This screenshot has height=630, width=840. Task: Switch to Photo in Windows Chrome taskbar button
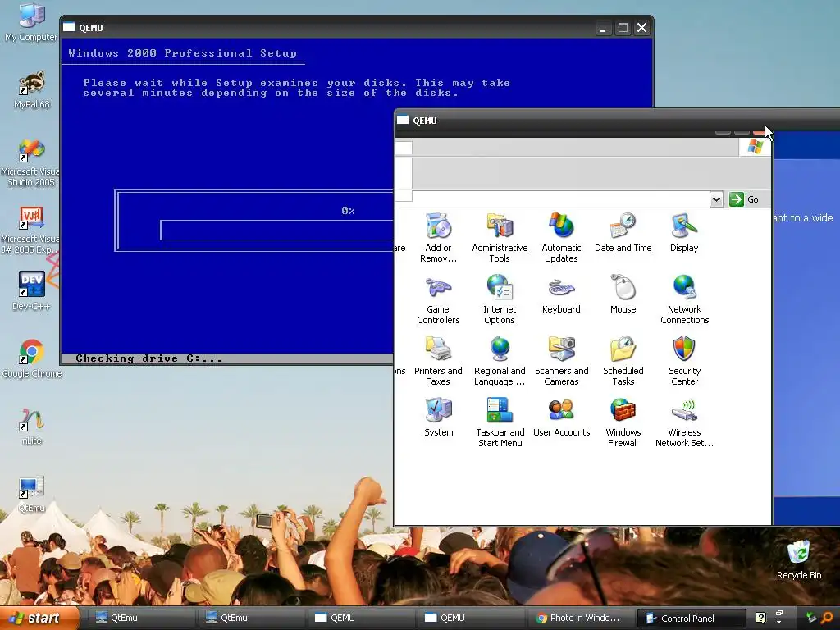(580, 619)
